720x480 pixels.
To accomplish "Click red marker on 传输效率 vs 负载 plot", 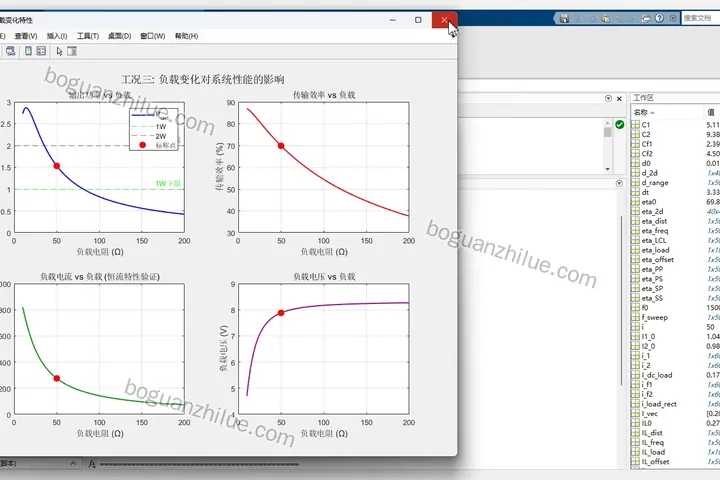I will [x=281, y=146].
